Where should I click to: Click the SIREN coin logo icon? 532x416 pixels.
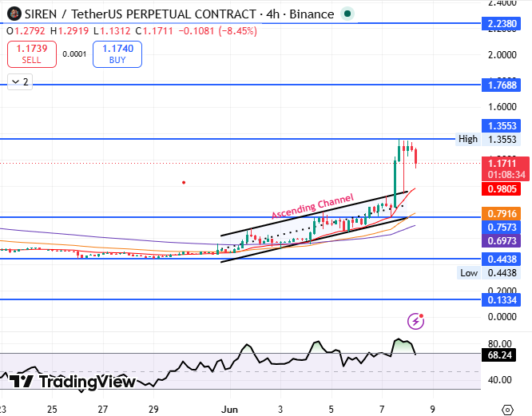pyautogui.click(x=14, y=14)
